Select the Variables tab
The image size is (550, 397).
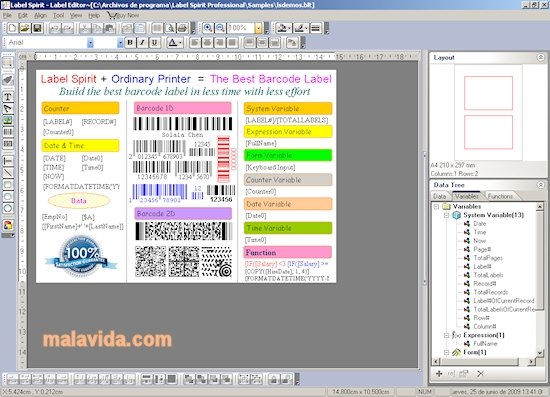coord(467,196)
